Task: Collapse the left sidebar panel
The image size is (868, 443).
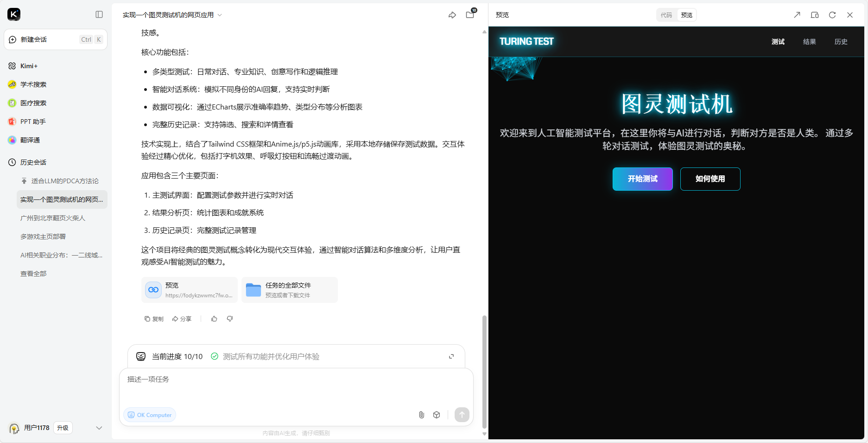Action: tap(99, 14)
